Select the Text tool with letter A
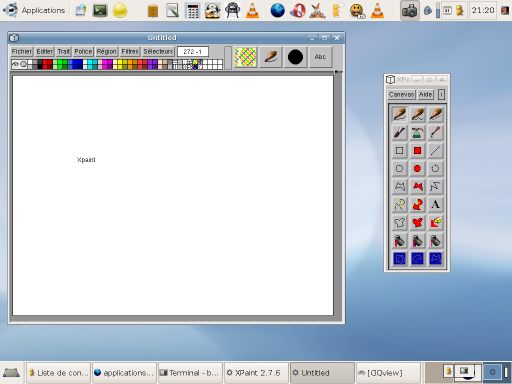The image size is (512, 384). [435, 204]
